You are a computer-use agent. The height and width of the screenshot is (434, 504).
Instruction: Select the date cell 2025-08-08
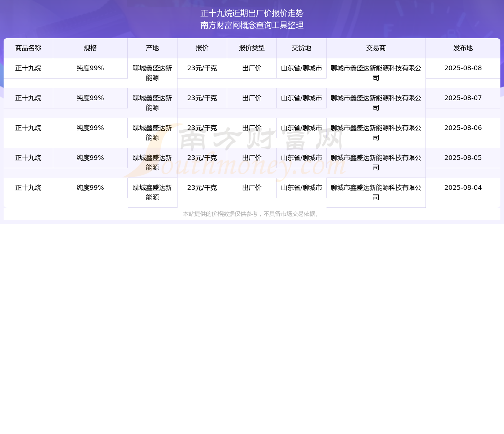[463, 68]
